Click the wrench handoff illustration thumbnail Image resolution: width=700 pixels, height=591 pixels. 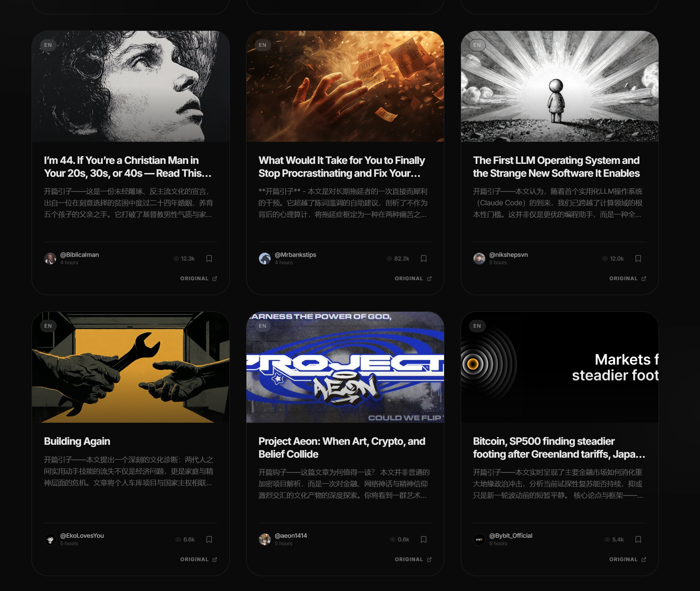coord(131,367)
